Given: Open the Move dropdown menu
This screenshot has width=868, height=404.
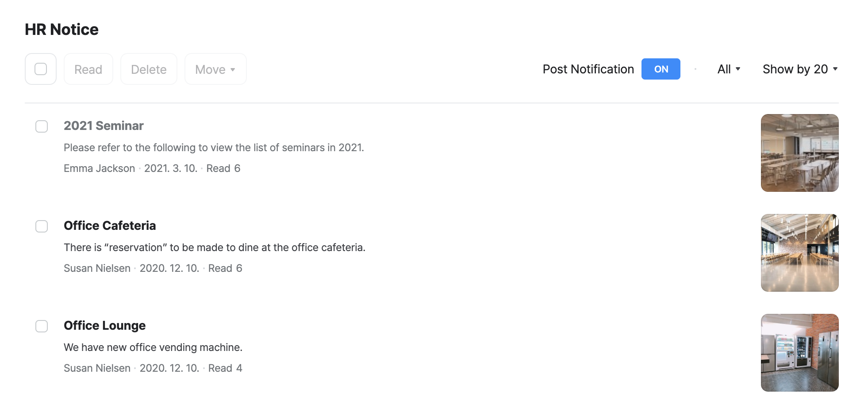Looking at the screenshot, I should pos(215,69).
